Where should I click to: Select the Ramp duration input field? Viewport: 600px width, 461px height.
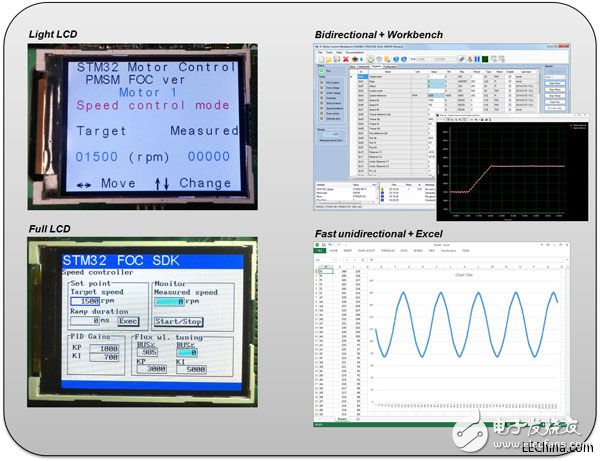[x=88, y=321]
